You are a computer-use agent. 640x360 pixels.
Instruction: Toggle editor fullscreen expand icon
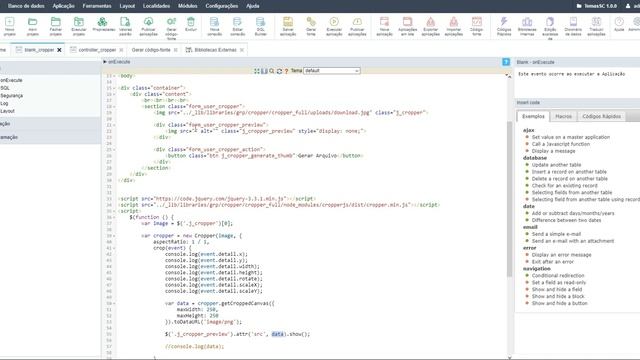click(x=257, y=71)
